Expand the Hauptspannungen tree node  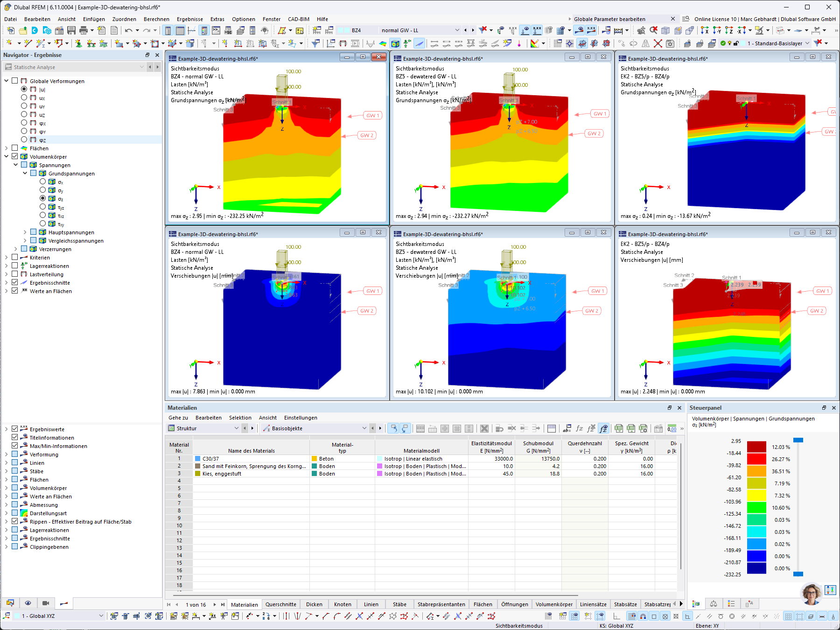25,232
